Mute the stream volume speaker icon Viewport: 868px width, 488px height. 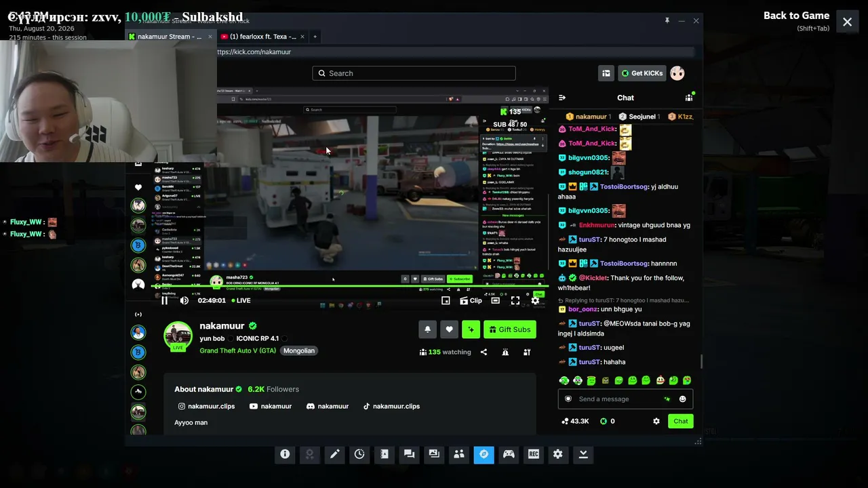[x=184, y=300]
